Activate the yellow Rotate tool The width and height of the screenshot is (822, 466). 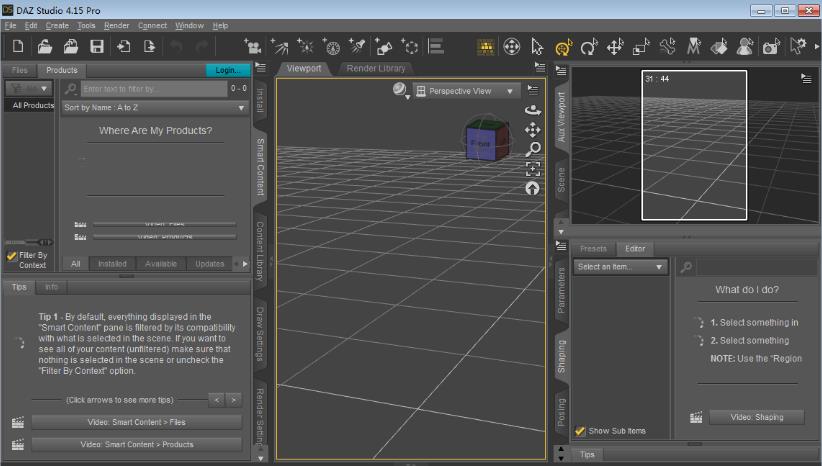point(563,47)
